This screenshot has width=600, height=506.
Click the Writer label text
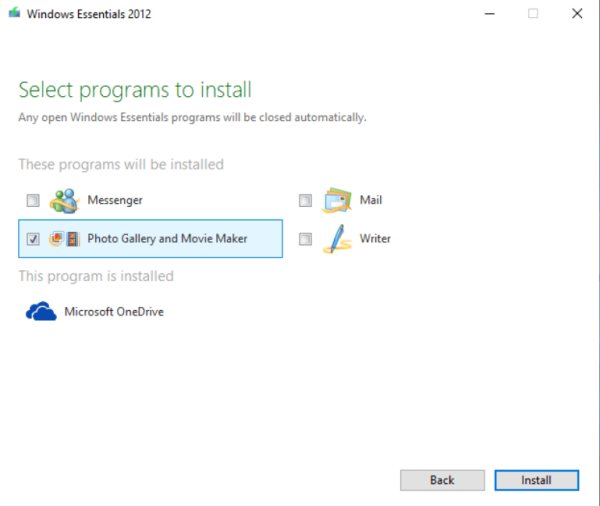tap(375, 239)
